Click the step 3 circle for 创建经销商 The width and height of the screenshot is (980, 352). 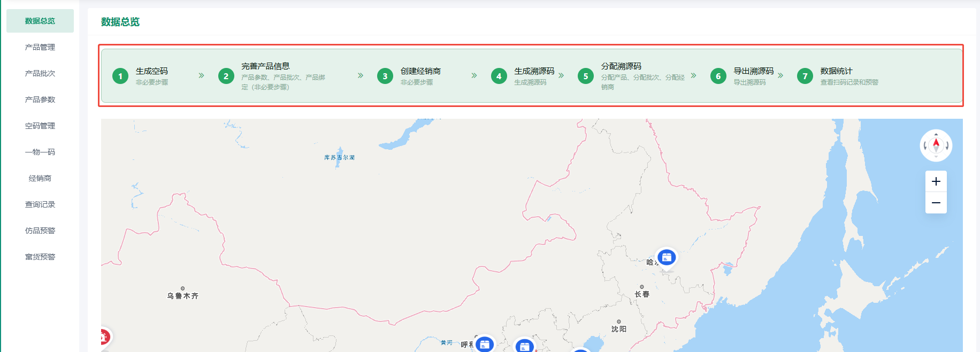(385, 76)
